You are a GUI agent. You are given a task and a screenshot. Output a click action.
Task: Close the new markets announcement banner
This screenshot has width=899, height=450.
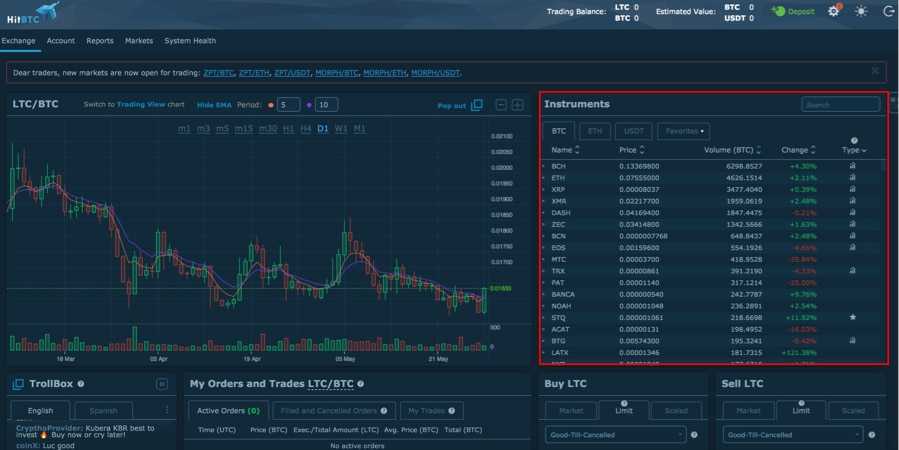point(875,71)
